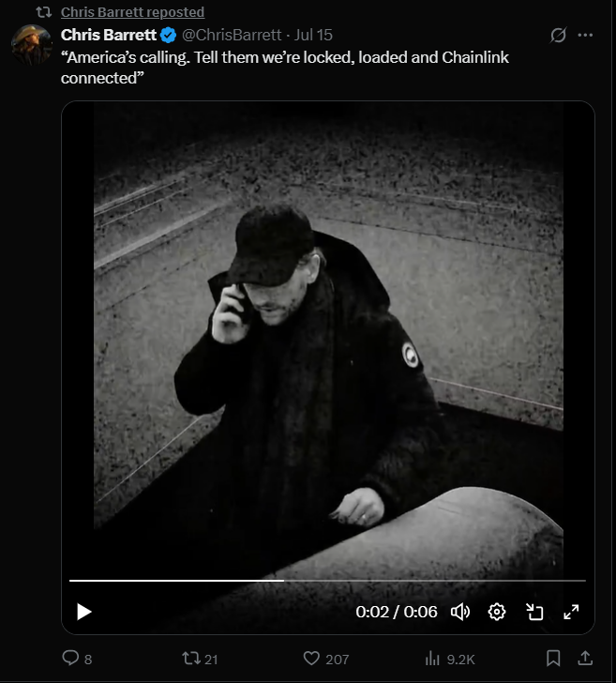
Task: Enable picture-in-picture mode for the video
Action: (x=534, y=612)
